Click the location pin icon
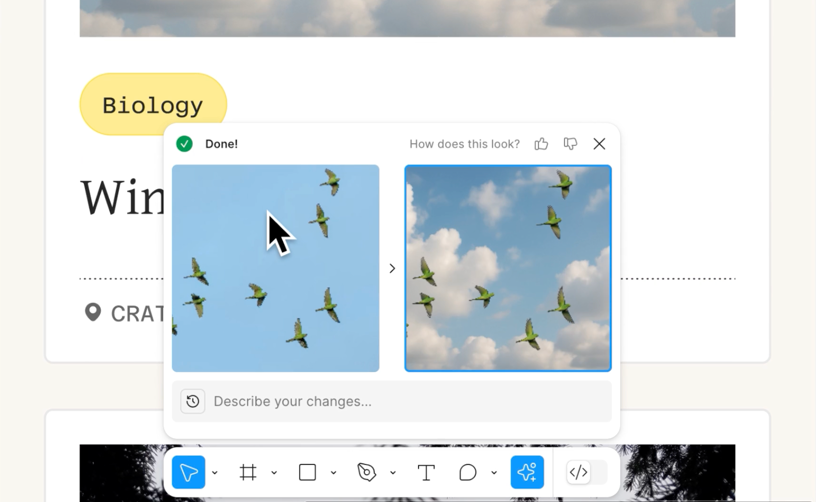Viewport: 816px width, 502px height. click(93, 313)
